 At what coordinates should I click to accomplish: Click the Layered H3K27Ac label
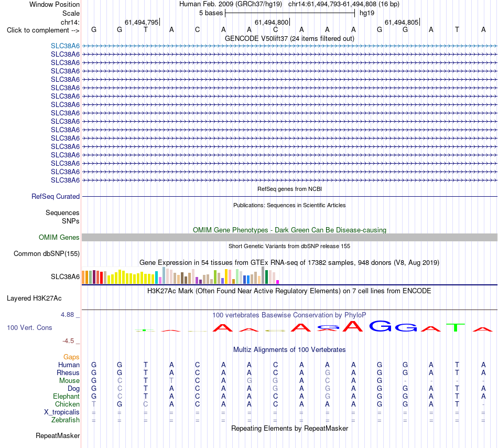coord(34,298)
